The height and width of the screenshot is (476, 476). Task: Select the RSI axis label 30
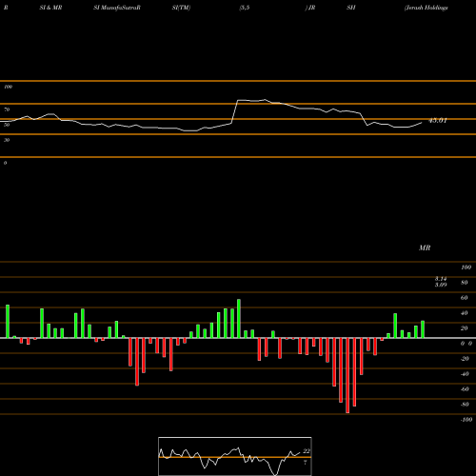(7, 140)
